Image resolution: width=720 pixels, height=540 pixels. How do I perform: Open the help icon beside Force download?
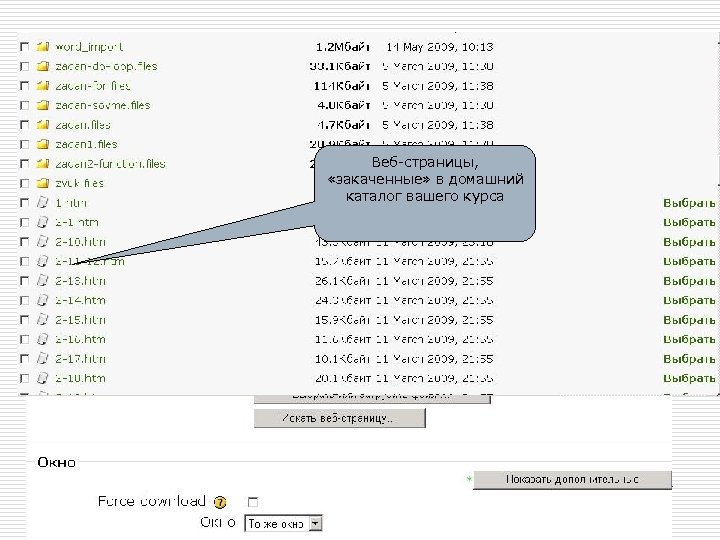[x=220, y=502]
